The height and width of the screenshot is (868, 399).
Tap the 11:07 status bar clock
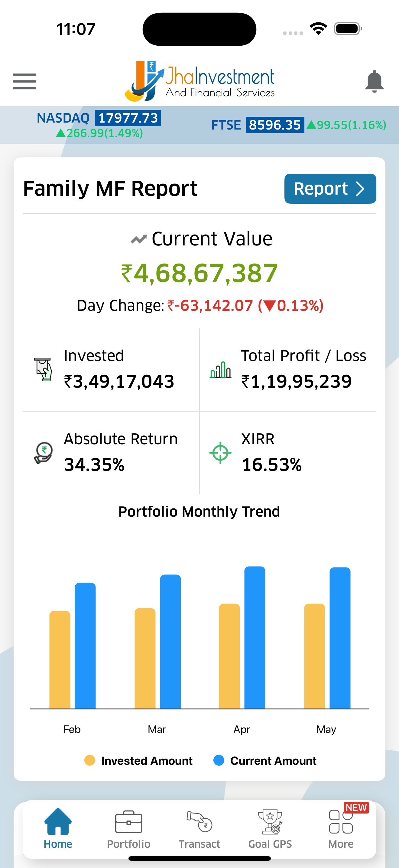point(76,29)
